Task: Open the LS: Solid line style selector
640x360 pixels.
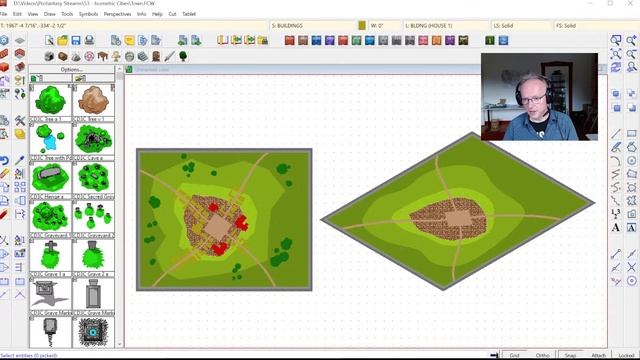Action: pos(521,25)
